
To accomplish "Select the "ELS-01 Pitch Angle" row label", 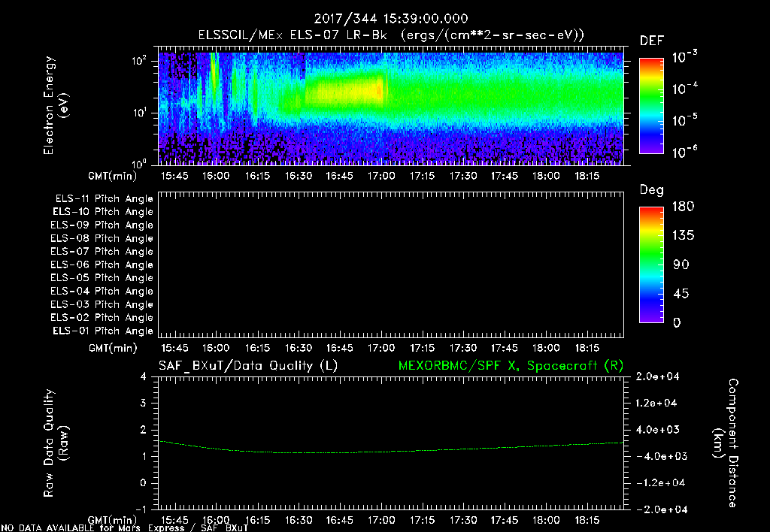I will 103,331.
